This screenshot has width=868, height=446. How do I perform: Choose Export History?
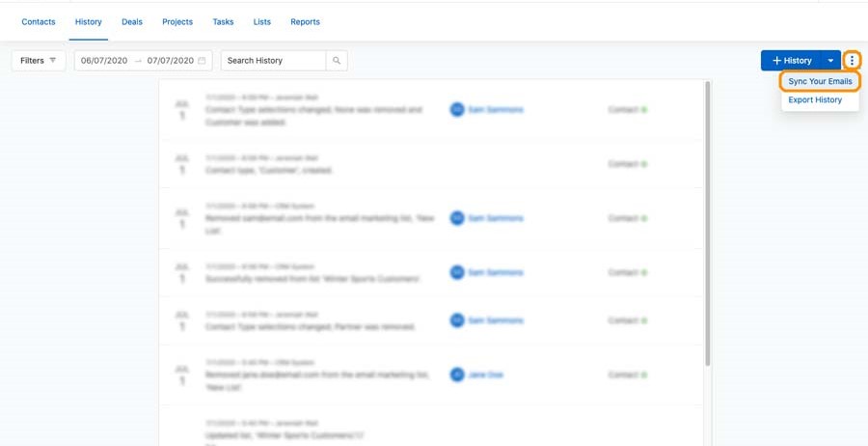(x=815, y=99)
